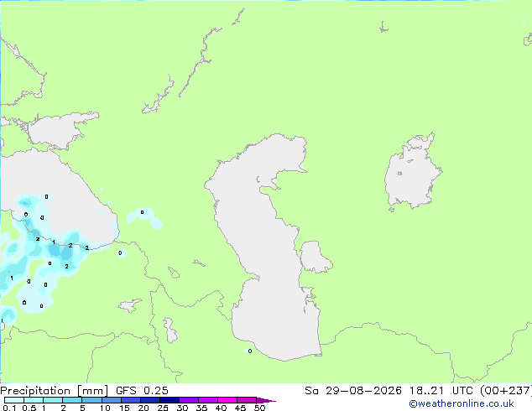The image size is (532, 411).
Task: Click the "GFS 0.25" model label
Action: pyautogui.click(x=142, y=391)
